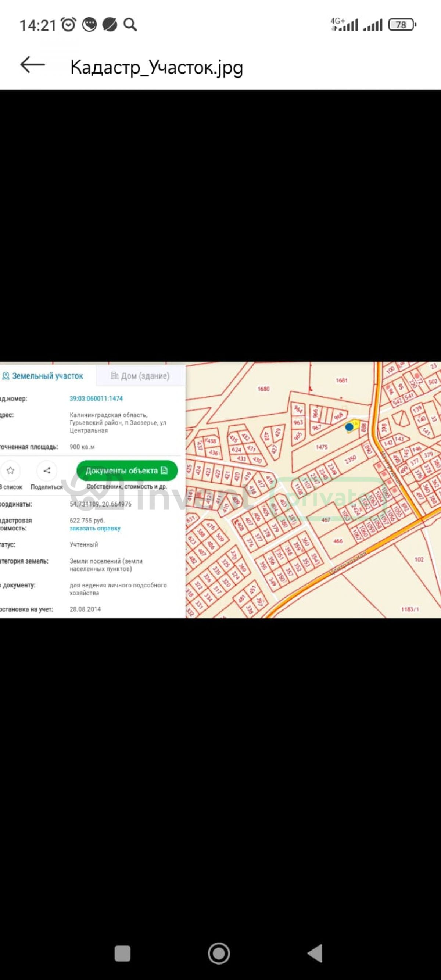The height and width of the screenshot is (980, 441).
Task: Tap the battery indicator showing 78
Action: [x=402, y=25]
